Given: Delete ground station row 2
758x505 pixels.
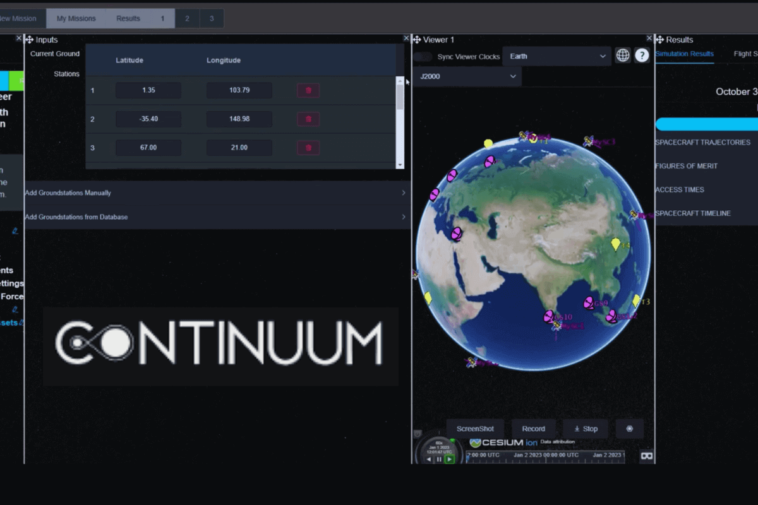Looking at the screenshot, I should [x=308, y=119].
